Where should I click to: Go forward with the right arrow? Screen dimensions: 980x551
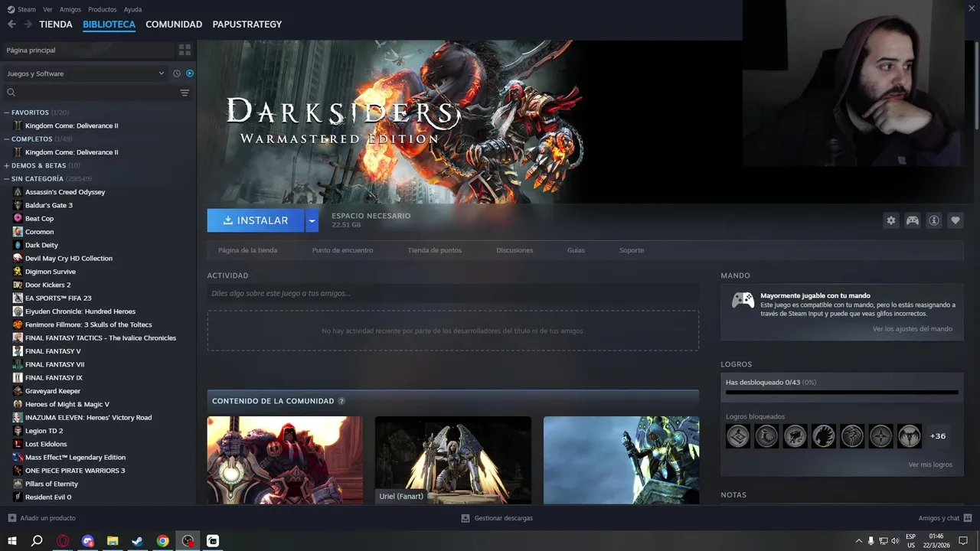tap(28, 24)
